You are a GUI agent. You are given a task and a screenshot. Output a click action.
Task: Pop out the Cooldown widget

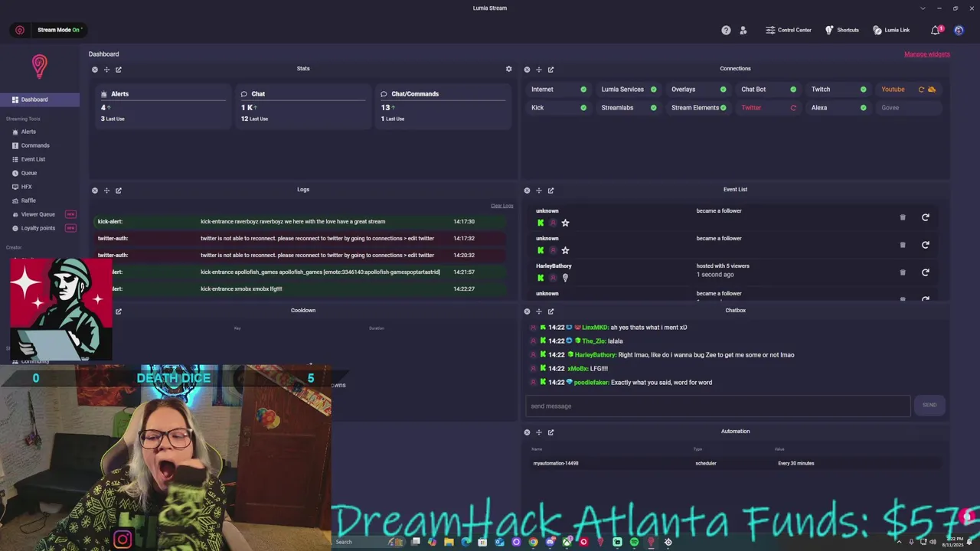tap(119, 311)
